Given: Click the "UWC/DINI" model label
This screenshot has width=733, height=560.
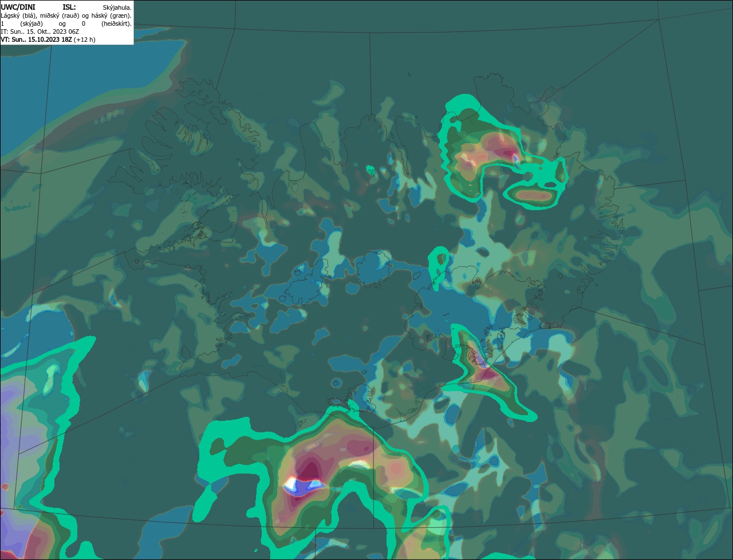Looking at the screenshot, I should click(18, 7).
